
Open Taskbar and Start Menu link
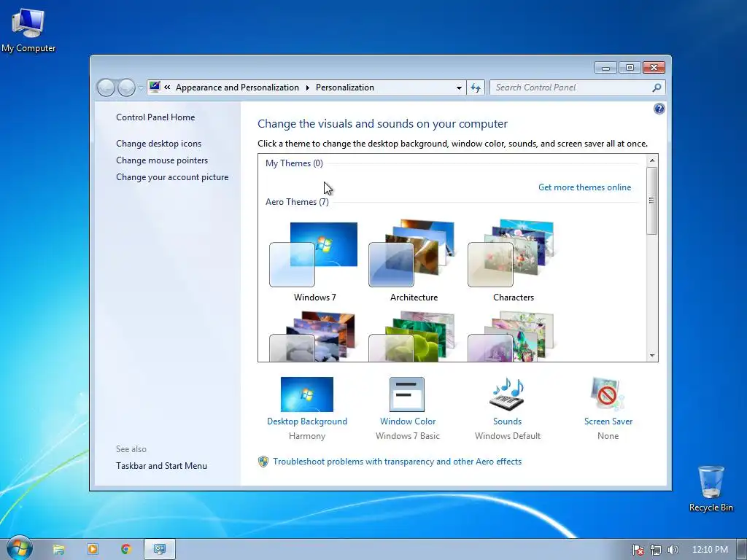click(161, 466)
